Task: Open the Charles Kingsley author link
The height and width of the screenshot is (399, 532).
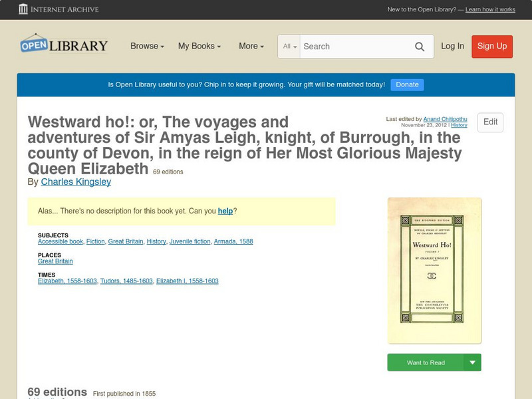Action: (x=76, y=182)
